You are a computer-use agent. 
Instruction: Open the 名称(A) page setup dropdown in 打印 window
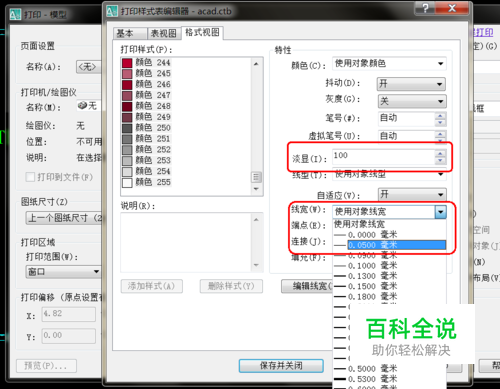(x=88, y=67)
